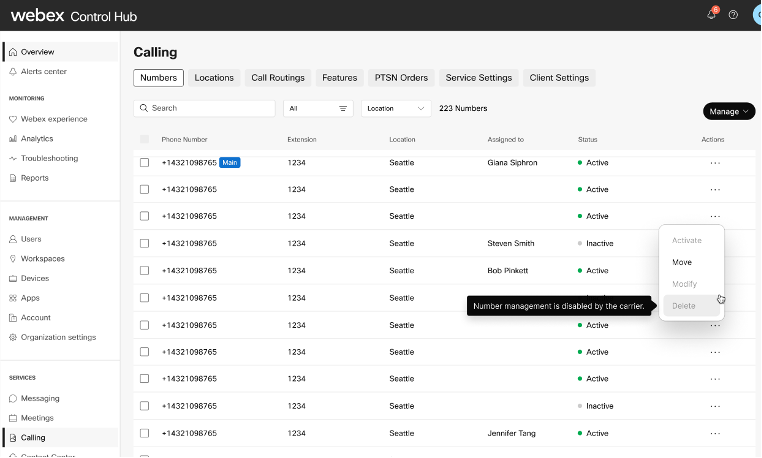Click the actions ellipsis for Giana Siphron's row
This screenshot has height=458, width=762.
click(714, 162)
